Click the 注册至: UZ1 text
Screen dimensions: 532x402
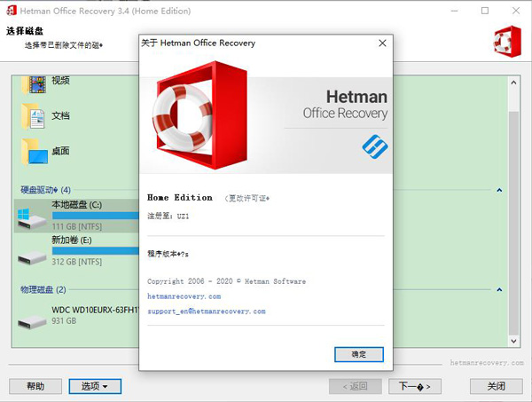(168, 216)
